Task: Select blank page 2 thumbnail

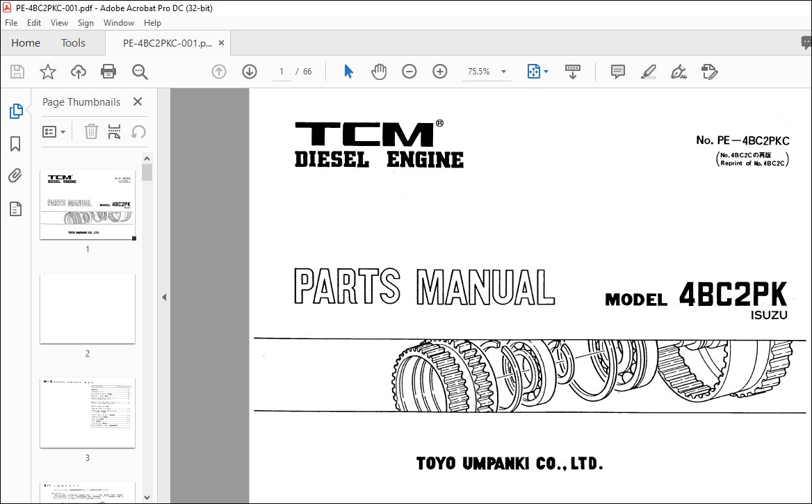Action: point(88,309)
